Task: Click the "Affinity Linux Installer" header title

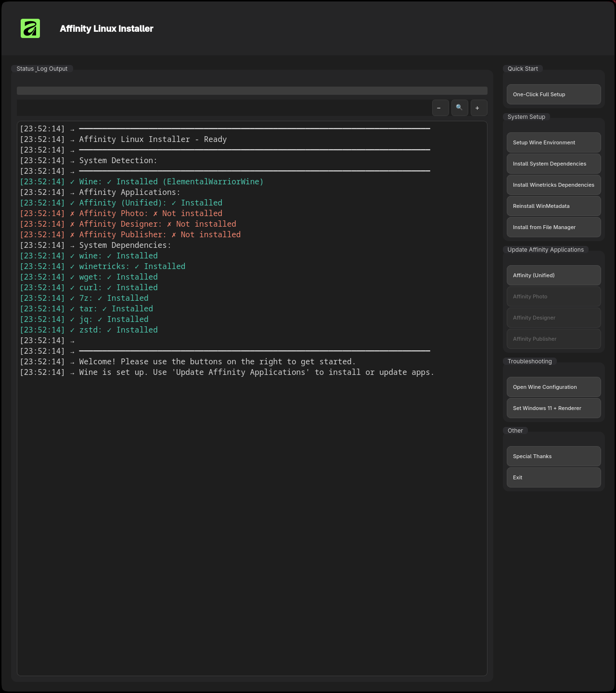Action: coord(106,29)
